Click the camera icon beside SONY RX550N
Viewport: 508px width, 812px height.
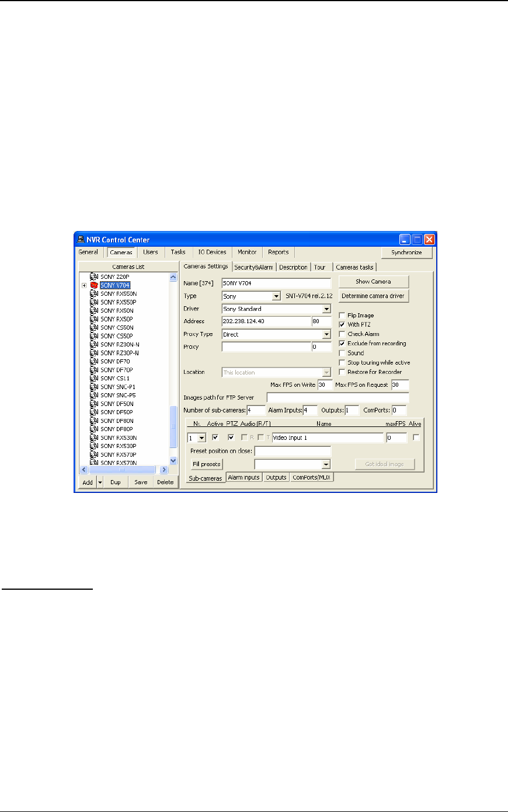[94, 294]
